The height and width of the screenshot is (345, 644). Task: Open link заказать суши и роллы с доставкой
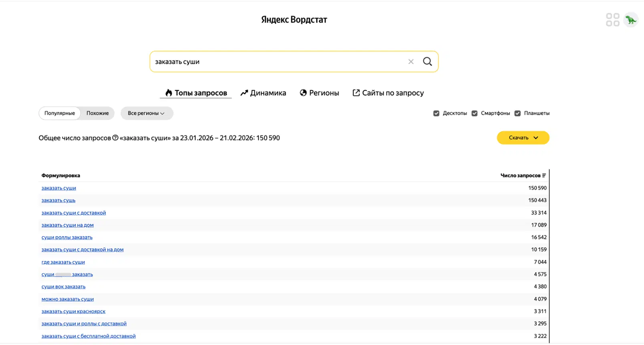[84, 324]
